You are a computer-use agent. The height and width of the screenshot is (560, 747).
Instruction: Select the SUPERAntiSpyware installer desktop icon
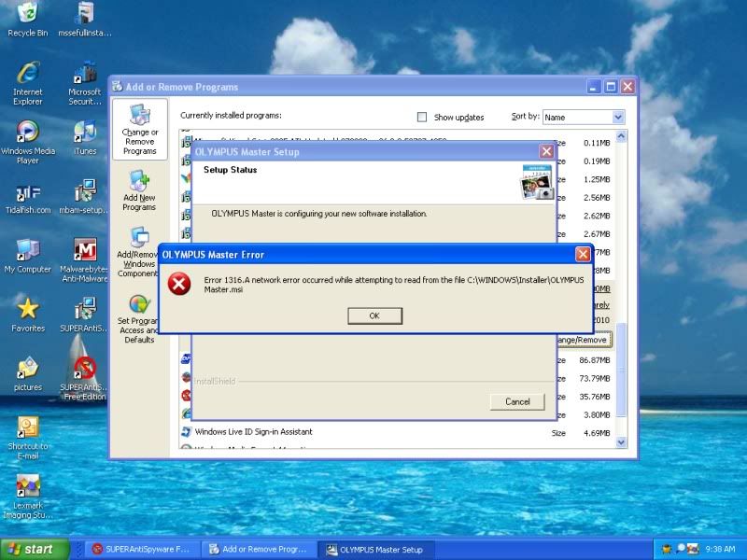pos(85,315)
